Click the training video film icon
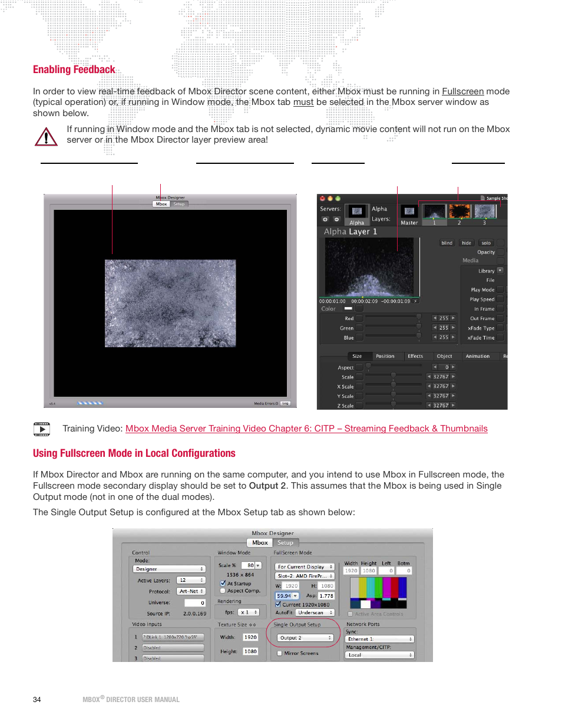The image size is (562, 728). pyautogui.click(x=42, y=429)
